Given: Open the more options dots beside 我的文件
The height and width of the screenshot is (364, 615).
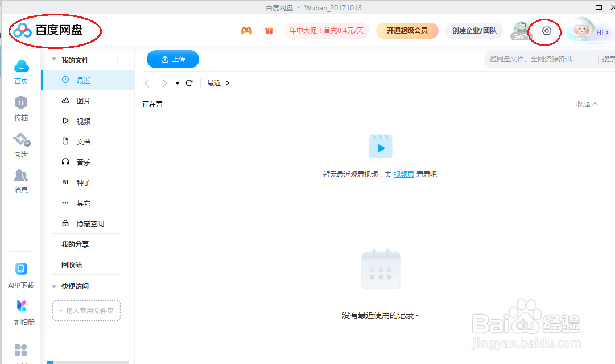Looking at the screenshot, I should point(117,60).
